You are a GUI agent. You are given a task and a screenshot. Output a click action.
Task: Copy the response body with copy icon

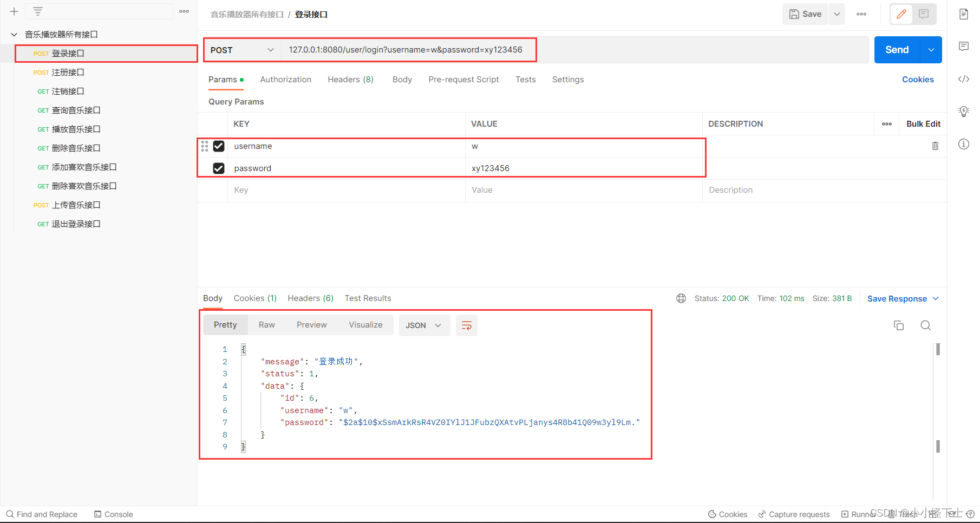pyautogui.click(x=899, y=325)
